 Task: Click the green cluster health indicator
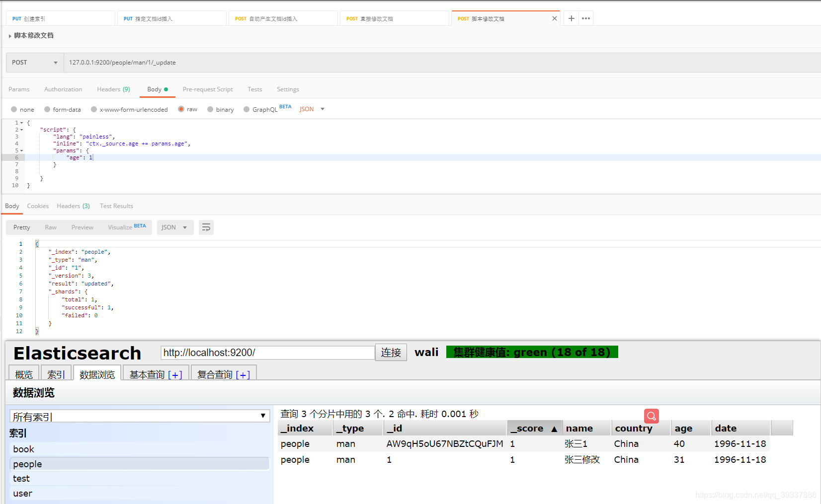pyautogui.click(x=532, y=352)
